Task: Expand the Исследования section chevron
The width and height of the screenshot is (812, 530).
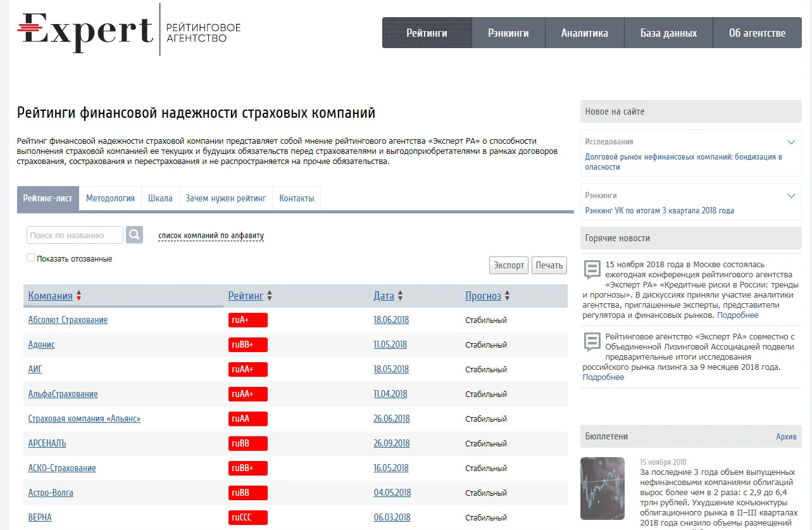Action: [x=791, y=142]
